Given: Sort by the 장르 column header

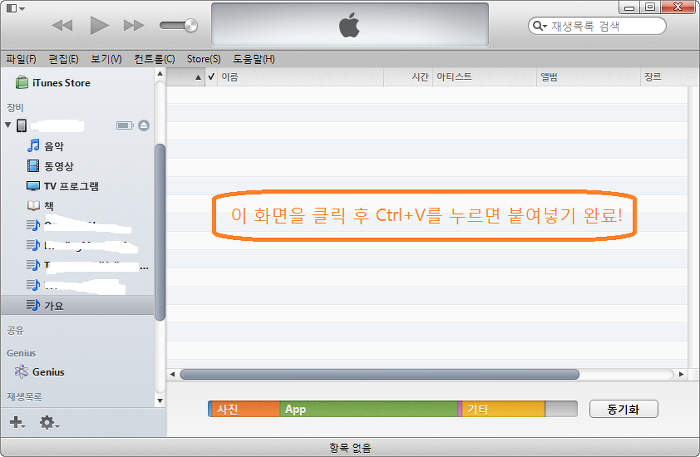Looking at the screenshot, I should 670,77.
